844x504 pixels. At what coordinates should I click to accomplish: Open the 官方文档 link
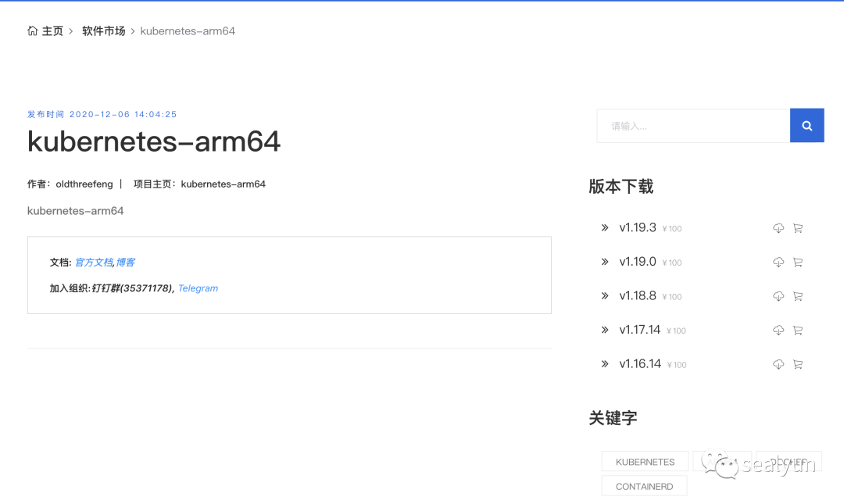[94, 263]
